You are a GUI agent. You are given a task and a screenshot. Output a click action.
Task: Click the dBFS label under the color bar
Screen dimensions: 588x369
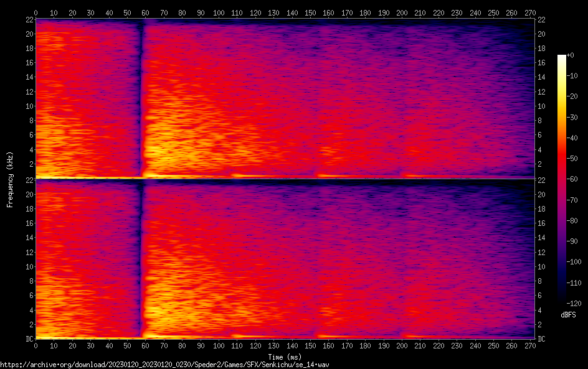568,315
